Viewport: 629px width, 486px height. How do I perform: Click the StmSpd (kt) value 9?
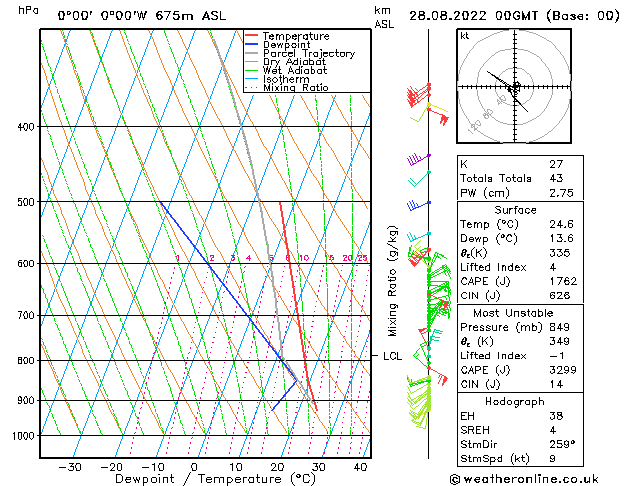click(552, 459)
